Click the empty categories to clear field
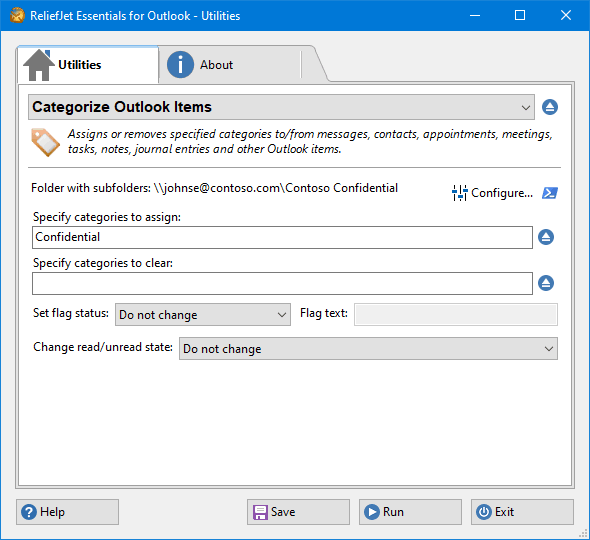590x540 pixels. coord(282,283)
